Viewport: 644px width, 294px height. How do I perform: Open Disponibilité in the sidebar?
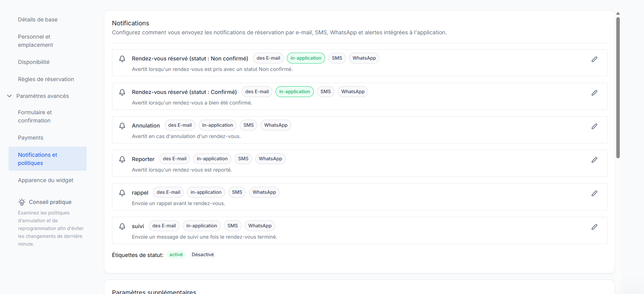(34, 62)
